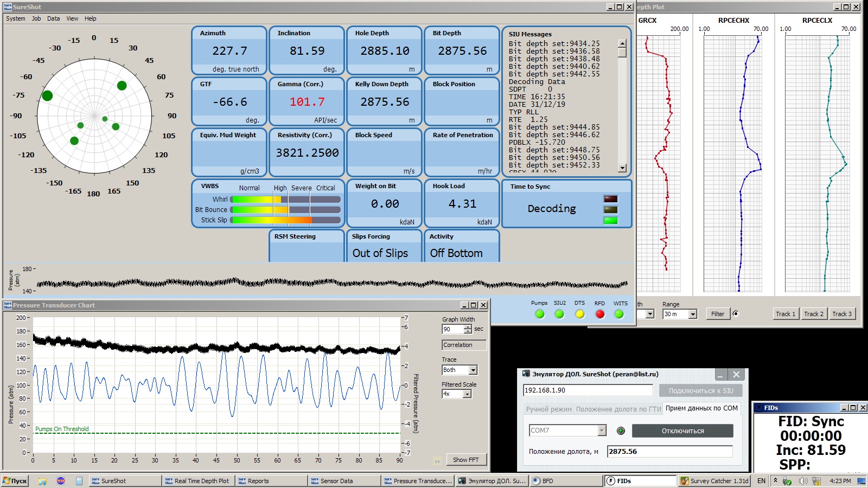Open the Data menu
The width and height of the screenshot is (868, 488).
(54, 18)
